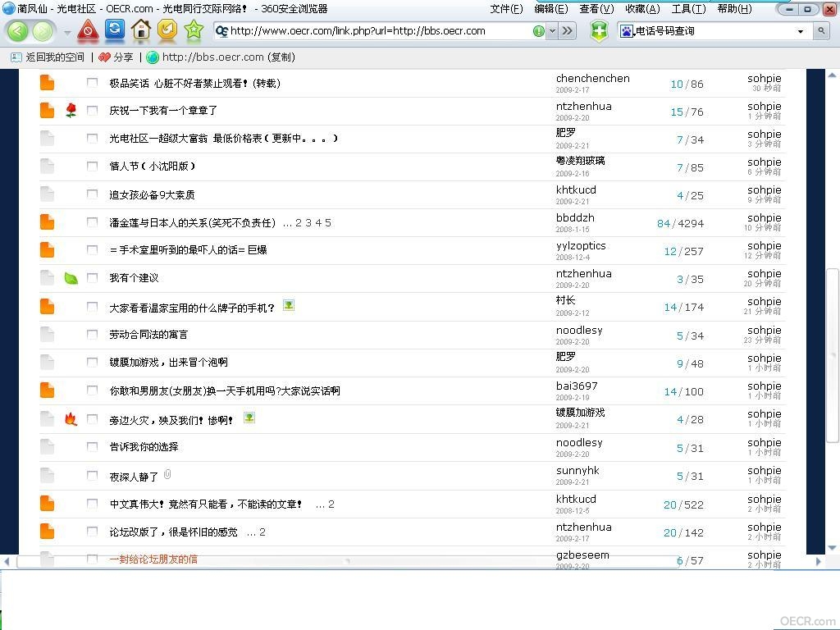
Task: Click the green shield plus icon
Action: coord(599,31)
